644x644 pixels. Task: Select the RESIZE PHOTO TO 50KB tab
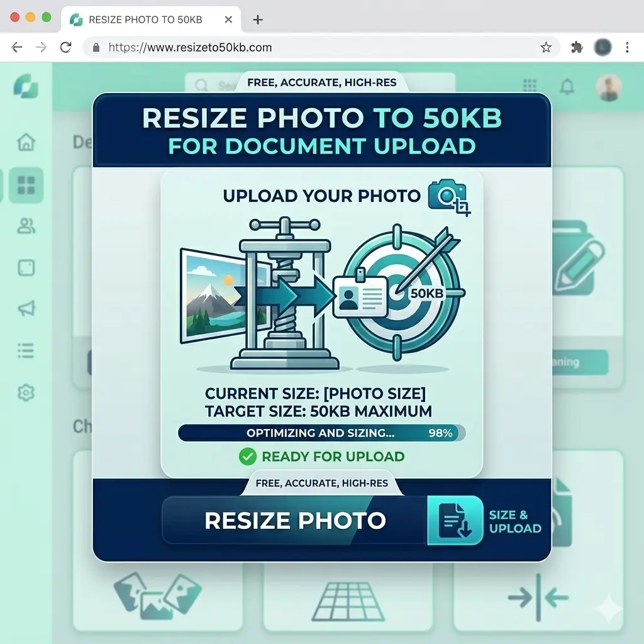click(x=145, y=19)
